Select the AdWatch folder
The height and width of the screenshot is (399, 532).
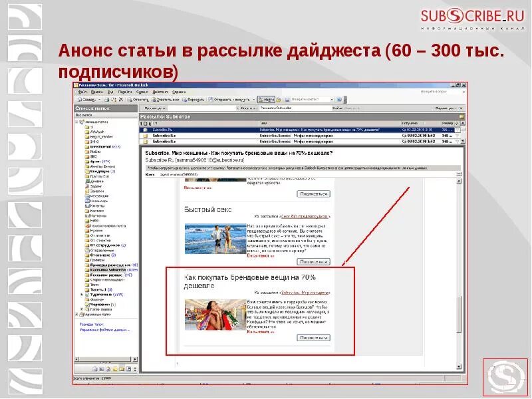click(x=97, y=132)
